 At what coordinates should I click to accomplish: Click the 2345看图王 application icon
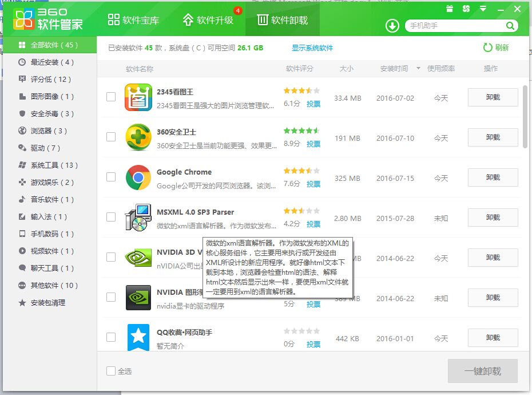pos(137,97)
